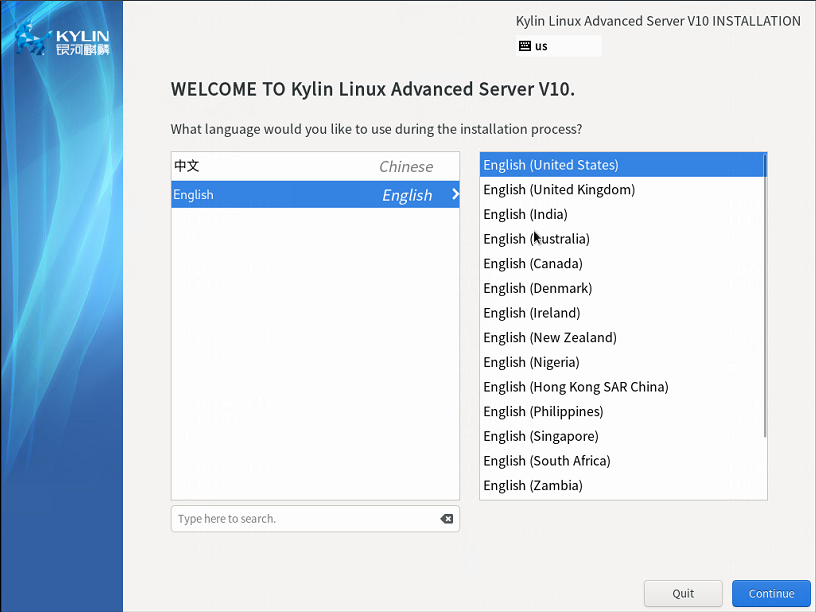Screen dimensions: 816x612
Task: Select English (Philippines) locale
Action: coord(622,411)
